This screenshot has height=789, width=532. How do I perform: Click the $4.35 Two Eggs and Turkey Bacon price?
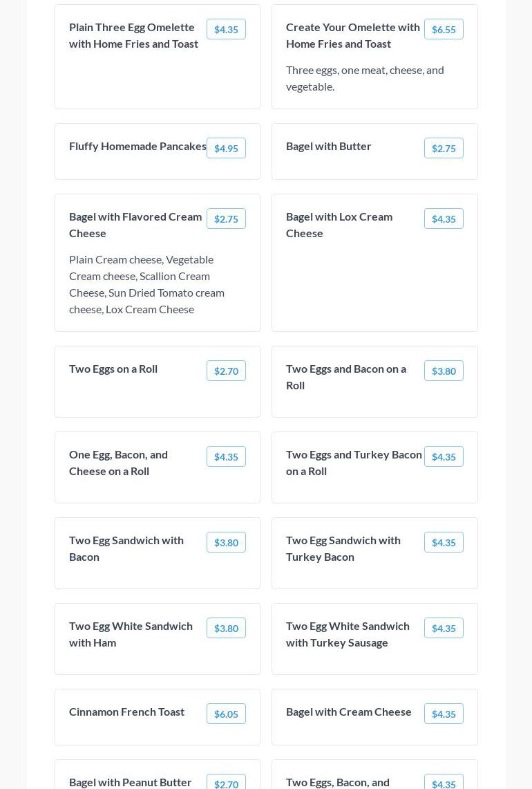coord(444,456)
